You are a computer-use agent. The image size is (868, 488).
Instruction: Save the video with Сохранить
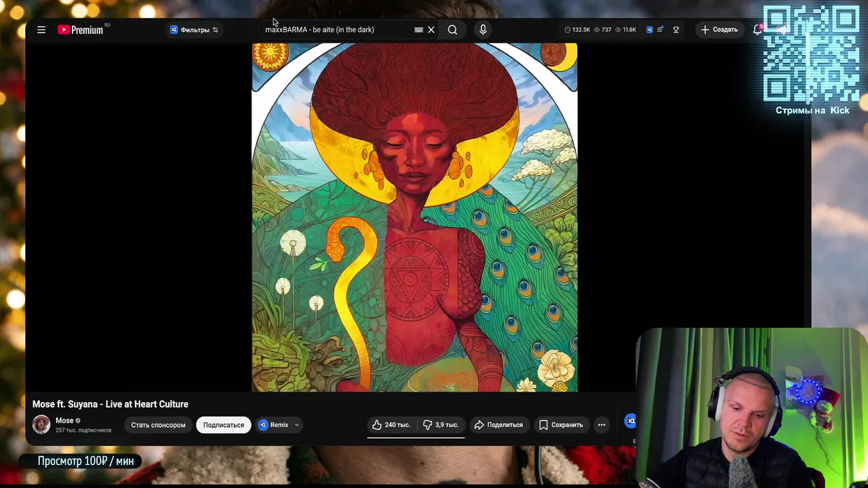(561, 425)
